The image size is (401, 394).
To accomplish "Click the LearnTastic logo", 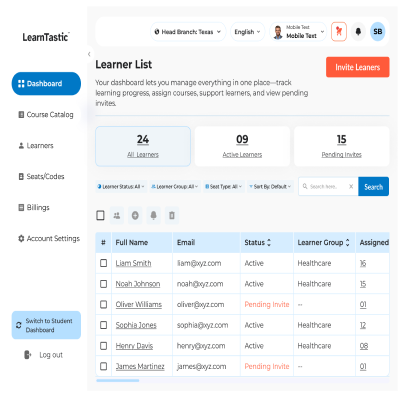I will click(46, 37).
